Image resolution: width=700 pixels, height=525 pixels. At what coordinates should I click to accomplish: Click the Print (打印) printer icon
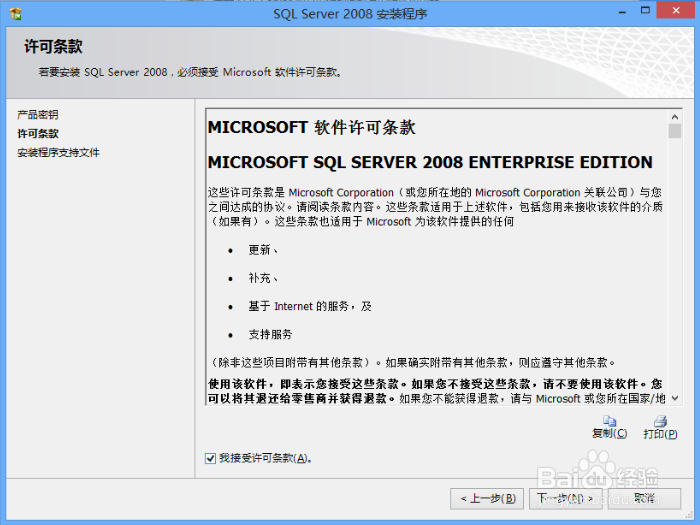point(660,421)
